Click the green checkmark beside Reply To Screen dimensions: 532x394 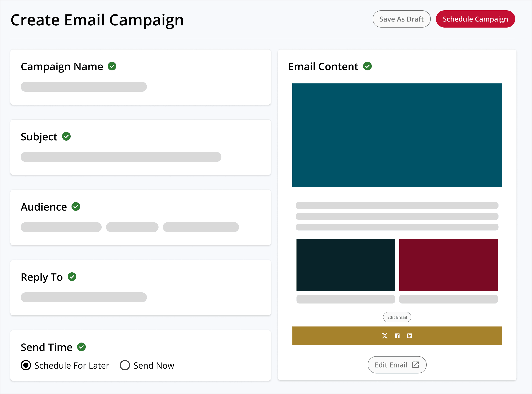click(x=72, y=277)
